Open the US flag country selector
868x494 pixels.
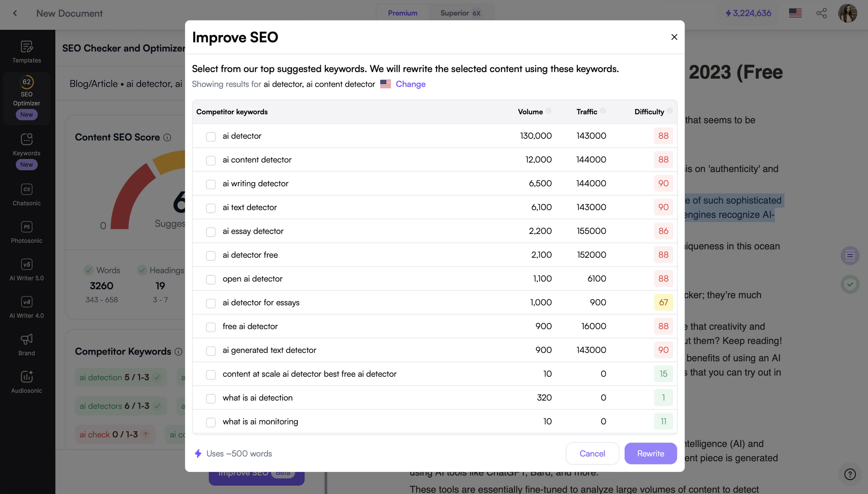(795, 13)
